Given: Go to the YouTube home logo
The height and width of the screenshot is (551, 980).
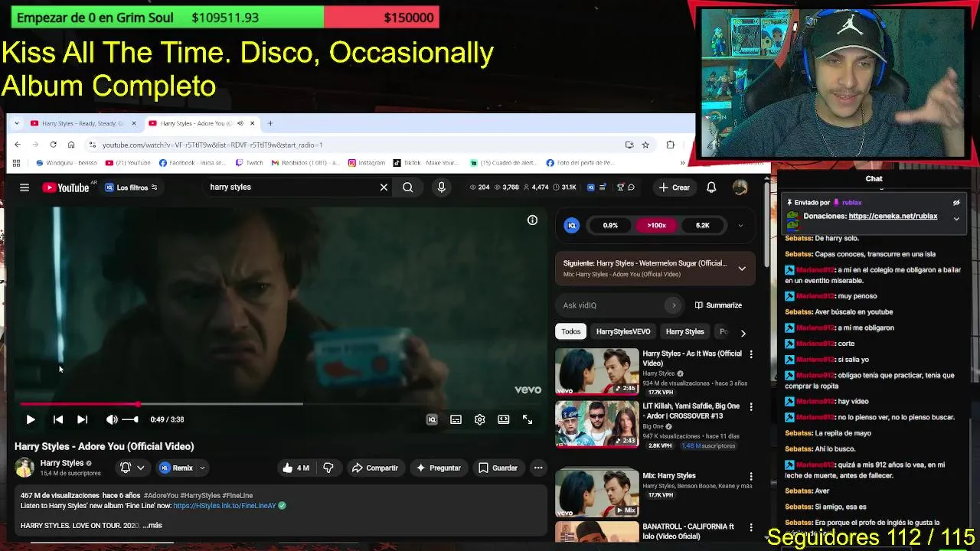Looking at the screenshot, I should [x=66, y=187].
